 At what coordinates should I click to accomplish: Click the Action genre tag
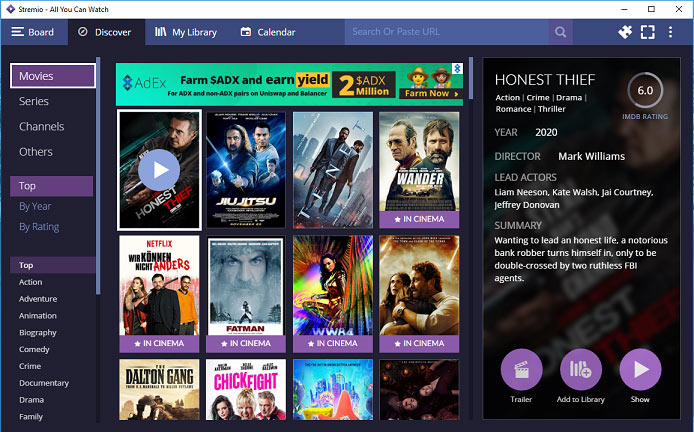point(507,98)
